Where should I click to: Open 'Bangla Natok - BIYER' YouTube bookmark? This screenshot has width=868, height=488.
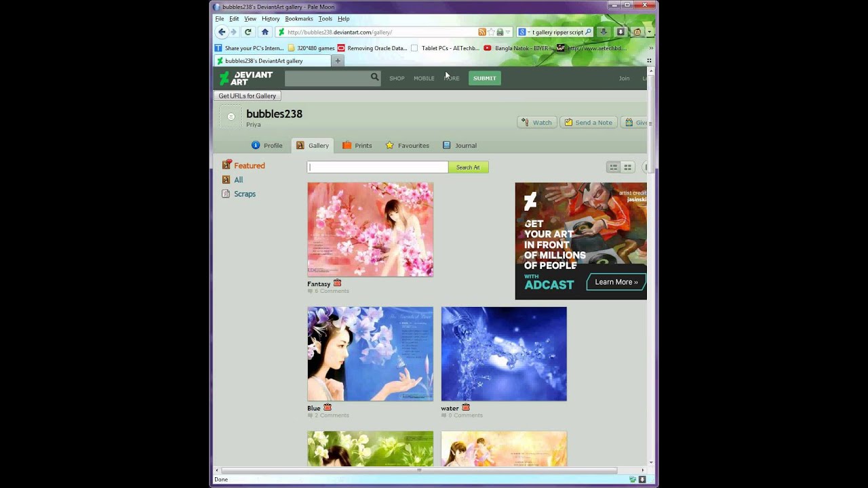(x=519, y=48)
